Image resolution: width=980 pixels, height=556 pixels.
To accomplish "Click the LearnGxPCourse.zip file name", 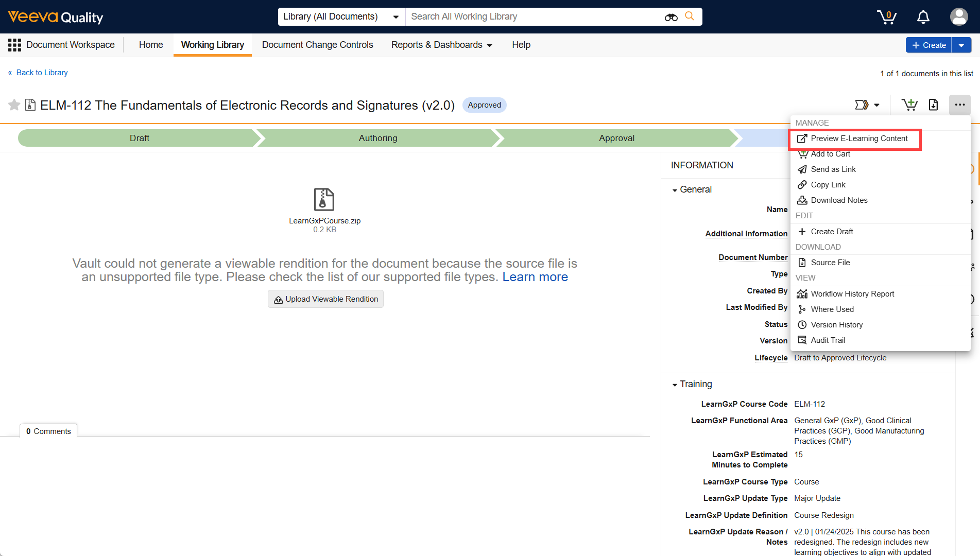I will pos(324,221).
